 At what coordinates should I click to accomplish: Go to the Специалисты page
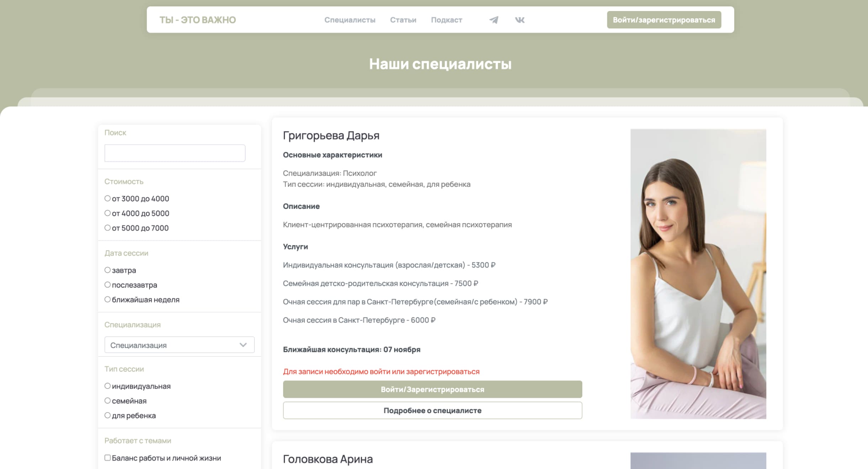(350, 20)
